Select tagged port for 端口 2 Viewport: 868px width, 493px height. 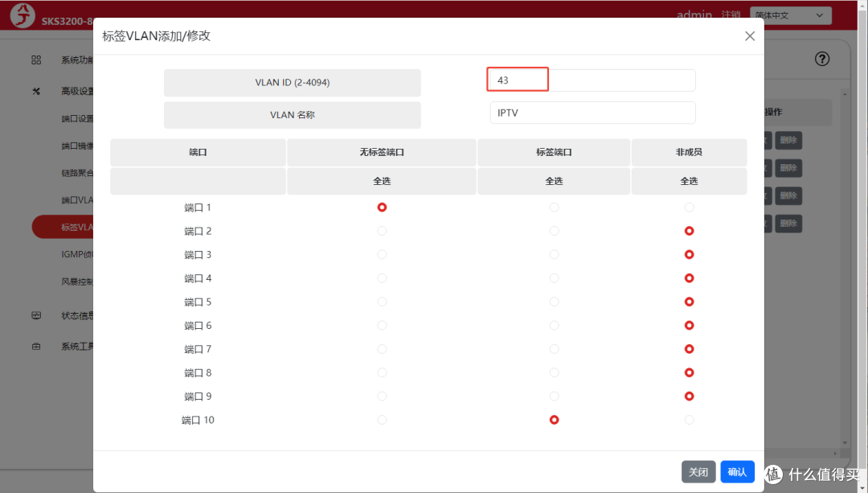coord(554,231)
